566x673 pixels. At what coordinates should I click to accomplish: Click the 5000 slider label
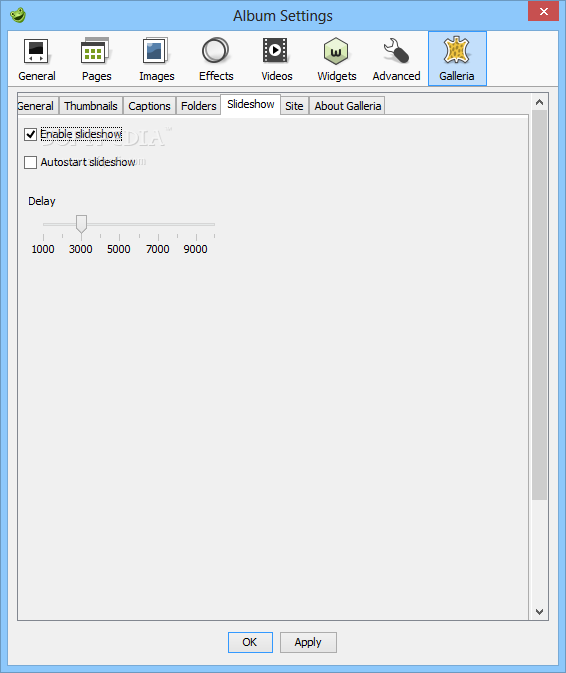[118, 249]
